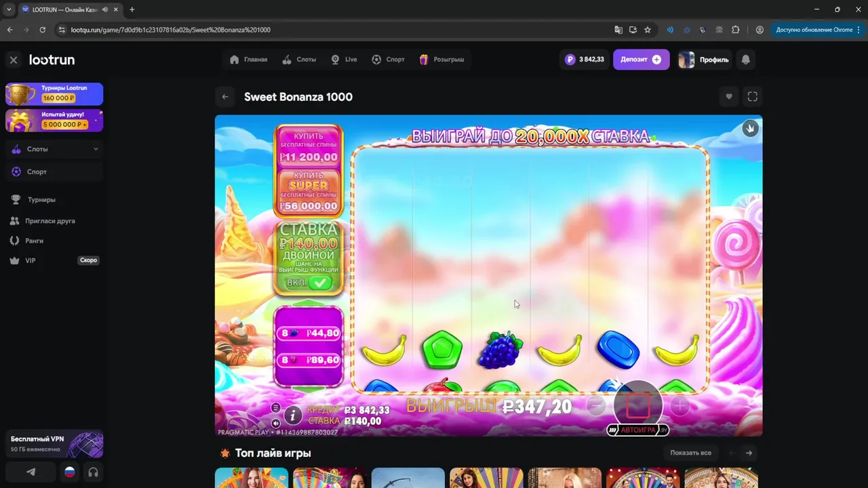Image resolution: width=868 pixels, height=488 pixels.
Task: Open the Спорт navigation tab
Action: point(388,60)
